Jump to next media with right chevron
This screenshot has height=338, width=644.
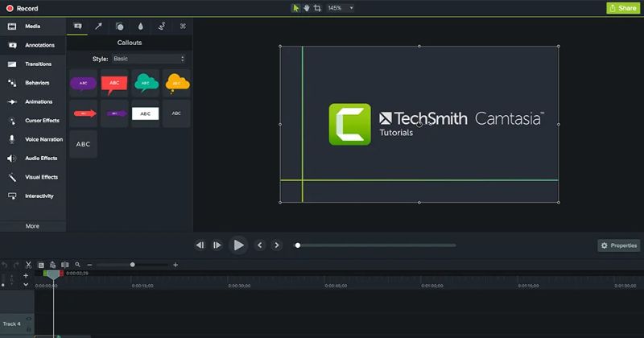277,245
